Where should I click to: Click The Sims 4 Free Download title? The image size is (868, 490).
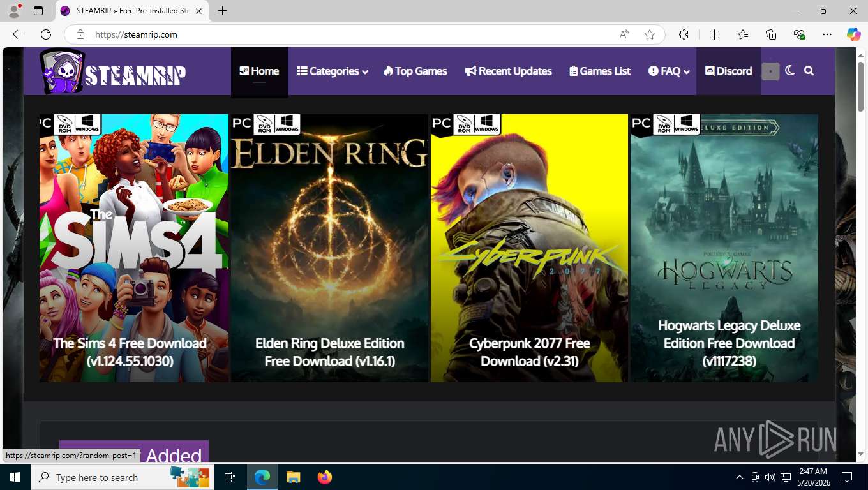coord(130,352)
